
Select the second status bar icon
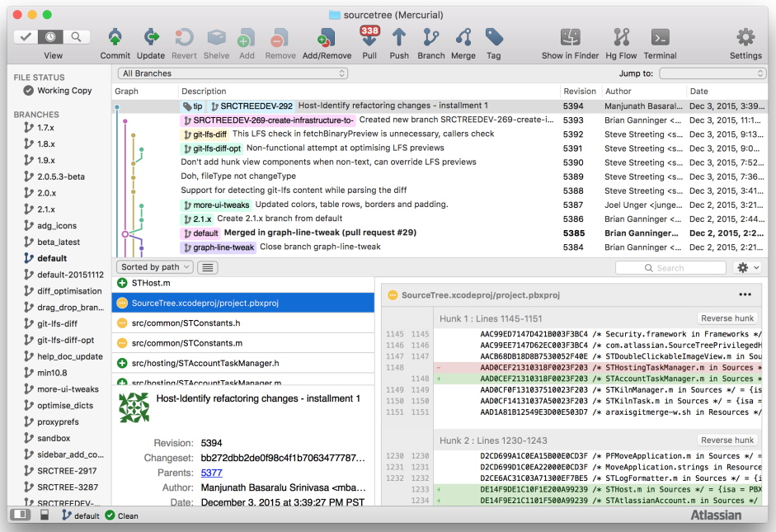(x=44, y=516)
